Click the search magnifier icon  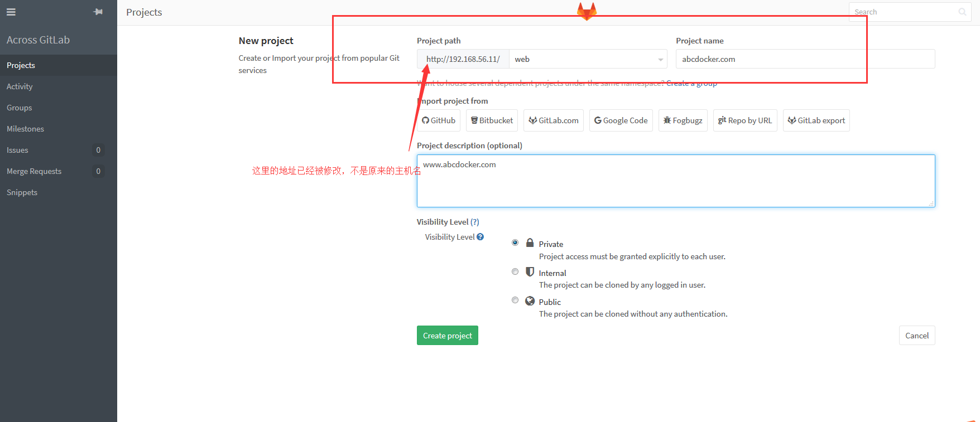tap(962, 12)
